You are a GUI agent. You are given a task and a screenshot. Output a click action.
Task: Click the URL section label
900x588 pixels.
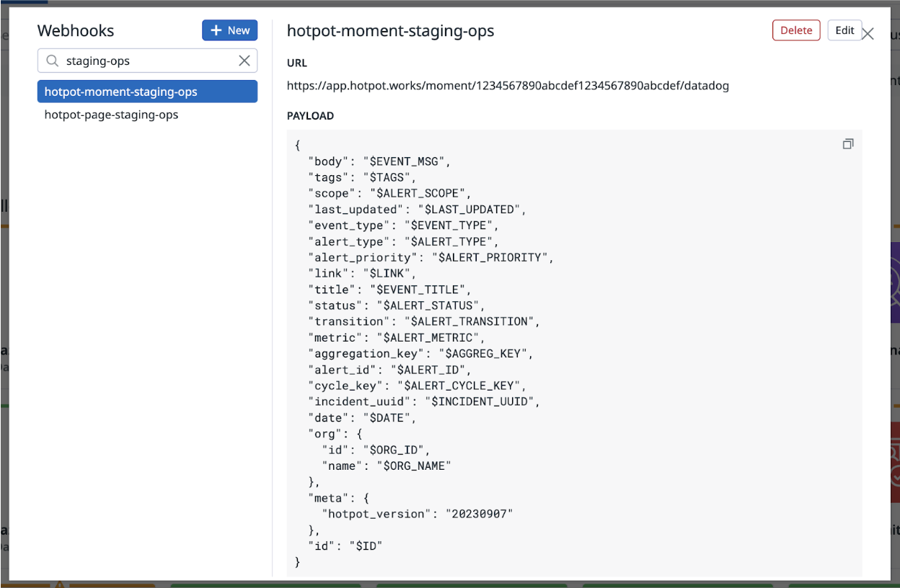click(x=297, y=63)
